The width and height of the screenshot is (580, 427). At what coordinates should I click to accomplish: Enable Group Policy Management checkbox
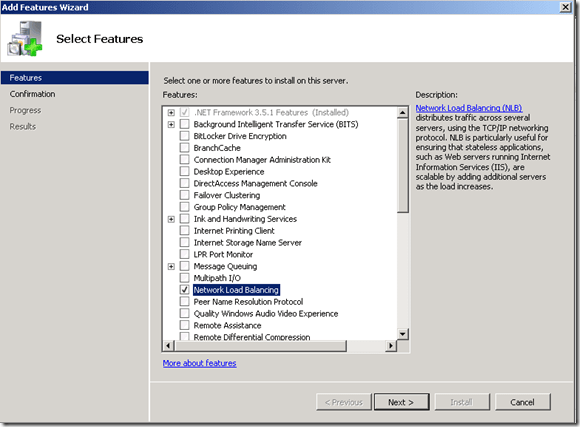click(x=184, y=207)
